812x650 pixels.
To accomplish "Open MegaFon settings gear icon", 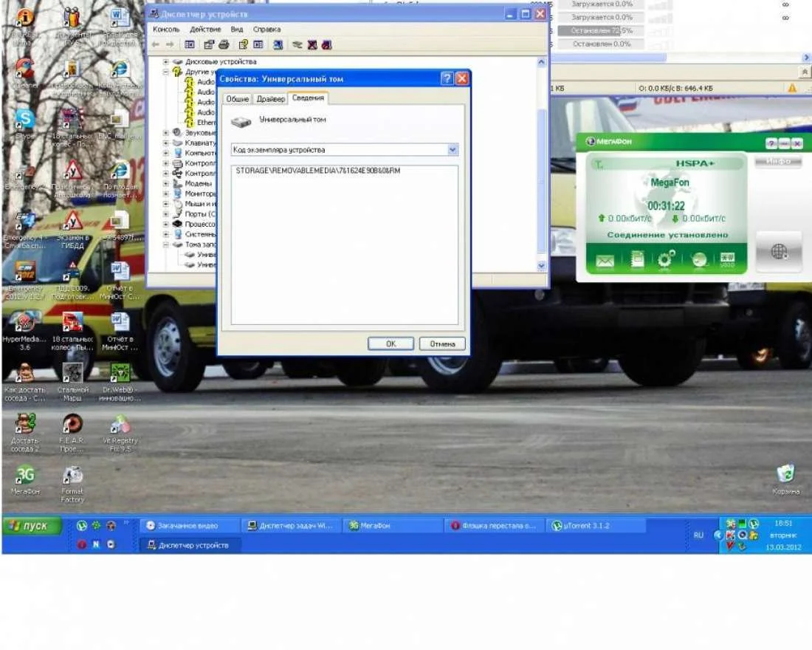I will (x=666, y=259).
